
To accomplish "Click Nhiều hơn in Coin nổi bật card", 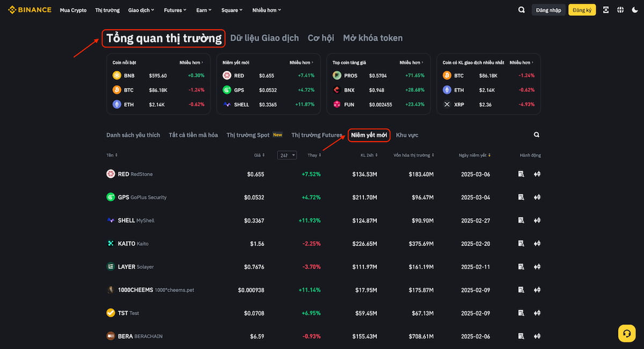I will tap(192, 63).
